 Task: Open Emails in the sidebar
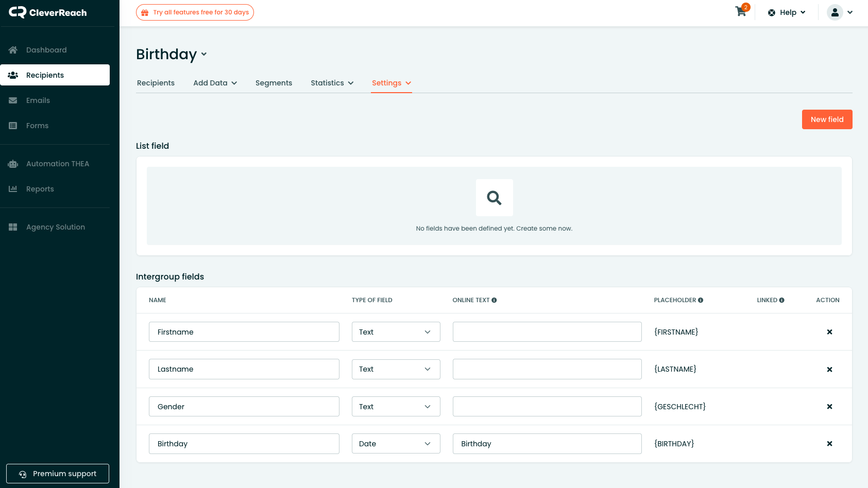(x=38, y=100)
